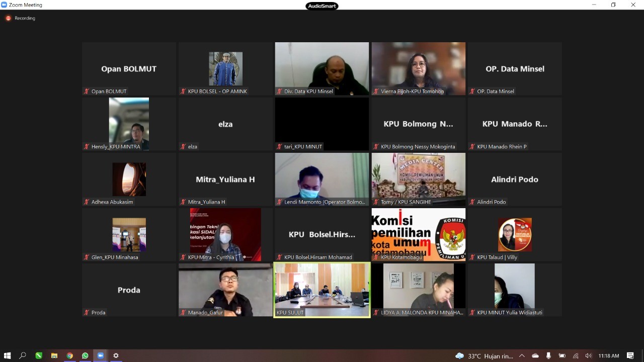The width and height of the screenshot is (644, 362).
Task: Open File Explorer from the taskbar
Action: coord(54,355)
